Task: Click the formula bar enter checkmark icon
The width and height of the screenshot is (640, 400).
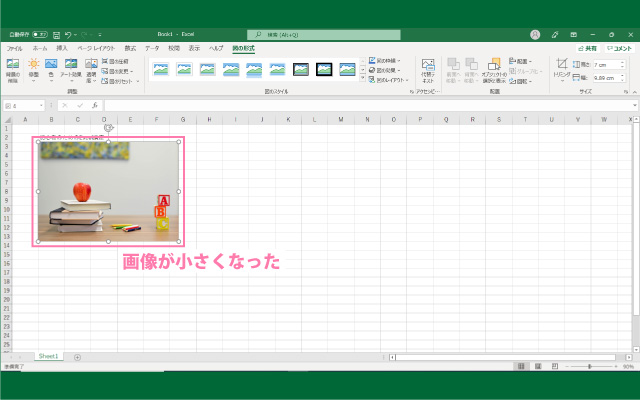Action: coord(80,105)
